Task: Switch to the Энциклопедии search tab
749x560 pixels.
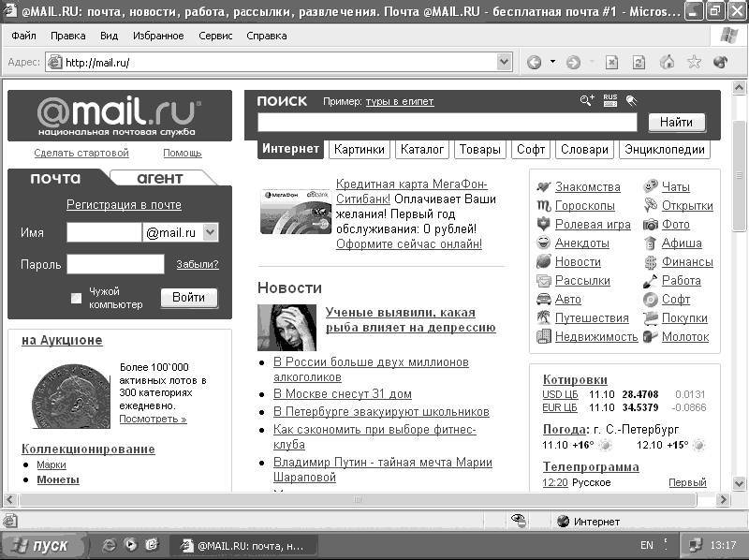Action: point(665,150)
